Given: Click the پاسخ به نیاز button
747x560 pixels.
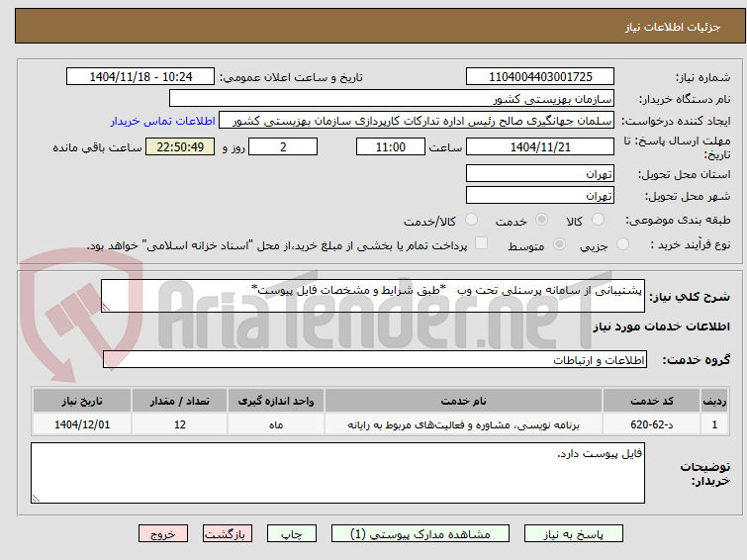Looking at the screenshot, I should [x=574, y=534].
